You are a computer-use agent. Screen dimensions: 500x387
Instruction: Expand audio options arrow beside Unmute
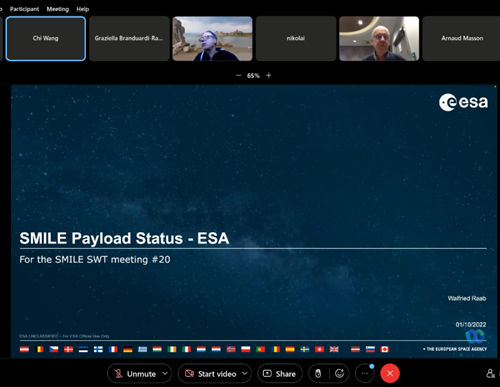coord(165,373)
